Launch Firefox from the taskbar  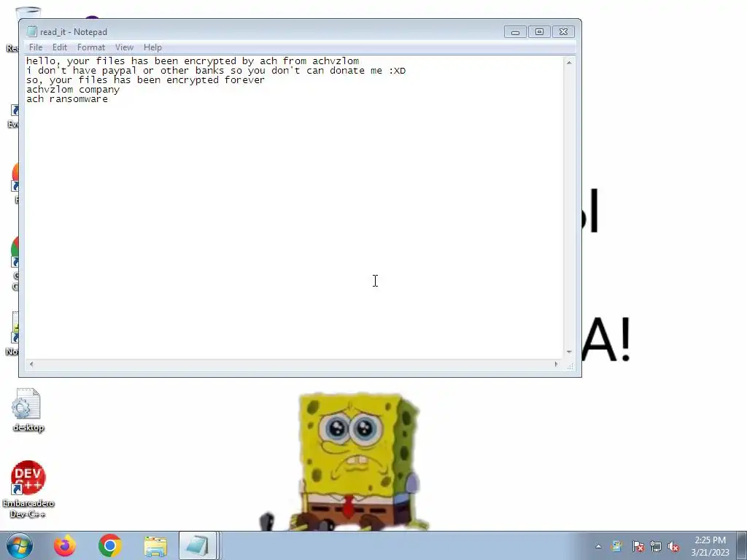[x=64, y=545]
